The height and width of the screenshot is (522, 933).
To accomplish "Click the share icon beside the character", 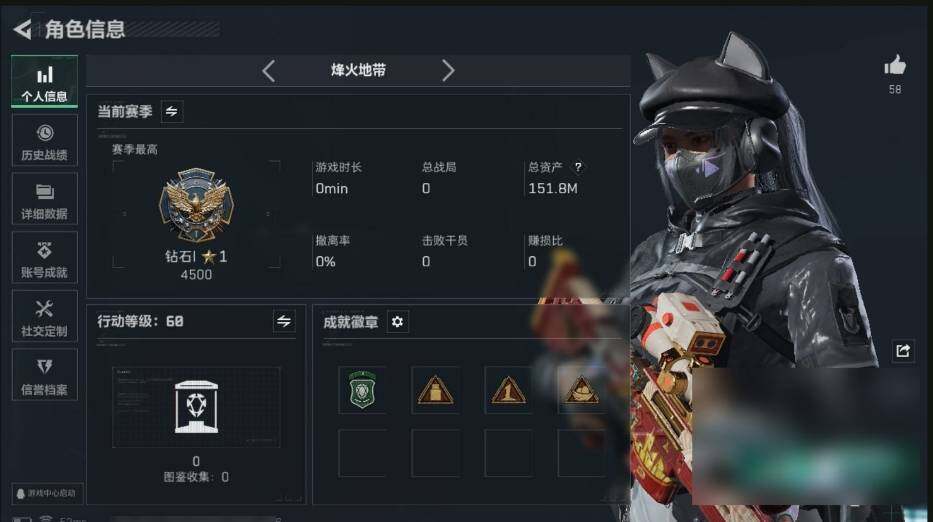I will point(903,351).
